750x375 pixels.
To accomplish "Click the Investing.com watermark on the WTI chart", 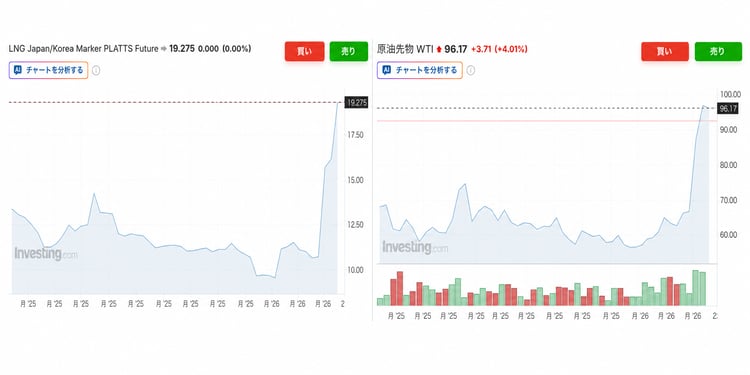I will click(415, 247).
